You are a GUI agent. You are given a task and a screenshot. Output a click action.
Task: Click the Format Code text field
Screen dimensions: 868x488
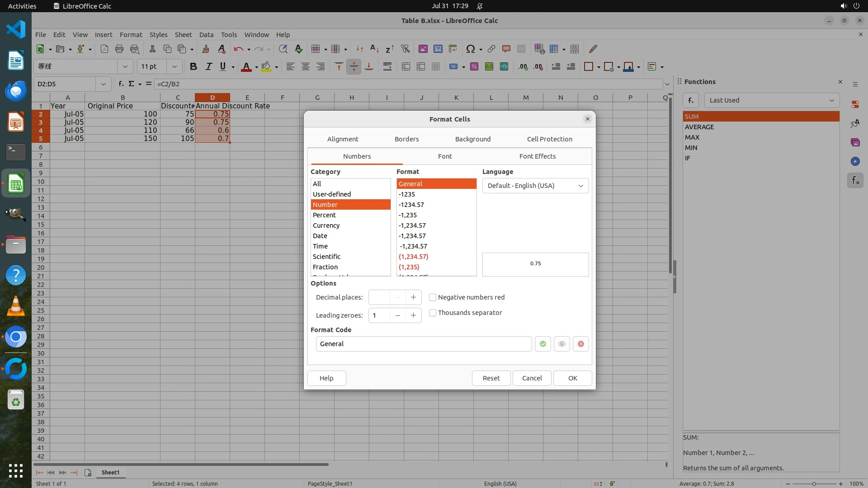click(423, 344)
